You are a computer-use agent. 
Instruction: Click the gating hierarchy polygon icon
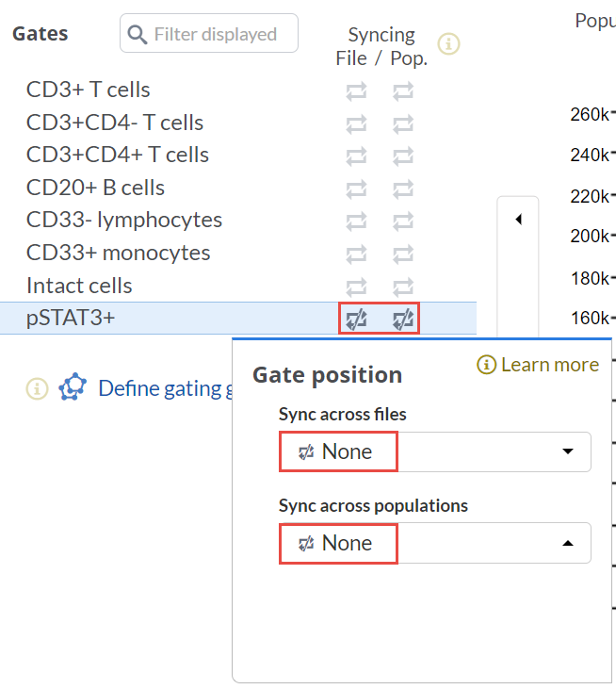73,387
